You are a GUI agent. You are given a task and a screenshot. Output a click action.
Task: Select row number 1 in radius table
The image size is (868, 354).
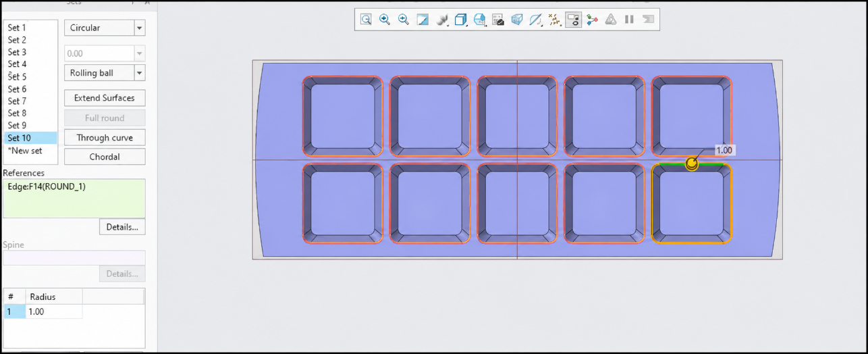[x=14, y=311]
